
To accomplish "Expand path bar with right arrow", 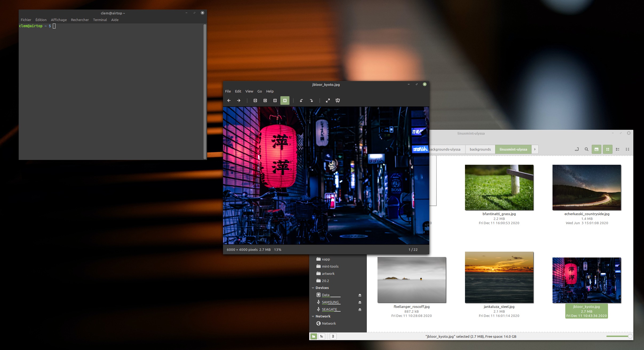I will point(535,149).
